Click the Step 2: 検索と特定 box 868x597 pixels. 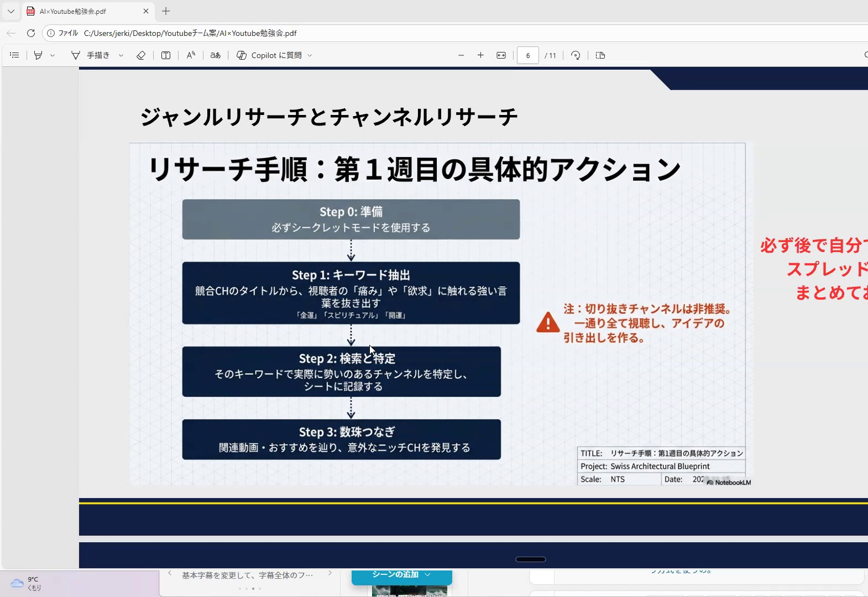click(x=342, y=371)
